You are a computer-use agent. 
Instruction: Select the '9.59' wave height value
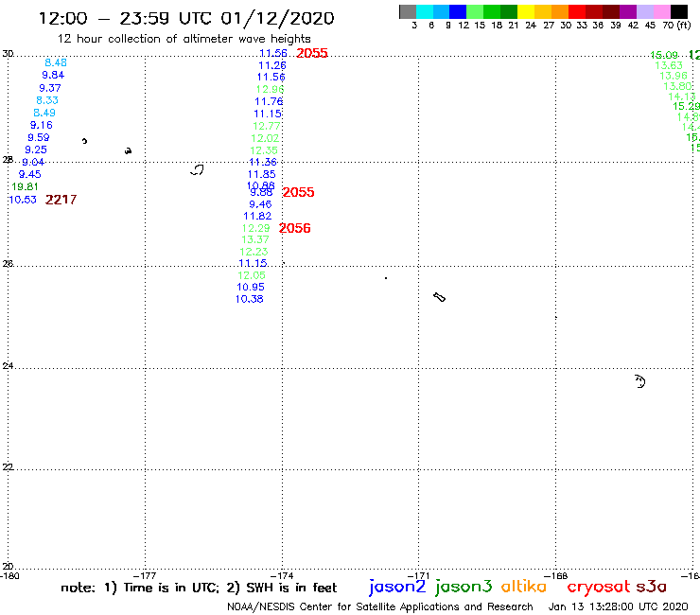pyautogui.click(x=39, y=137)
